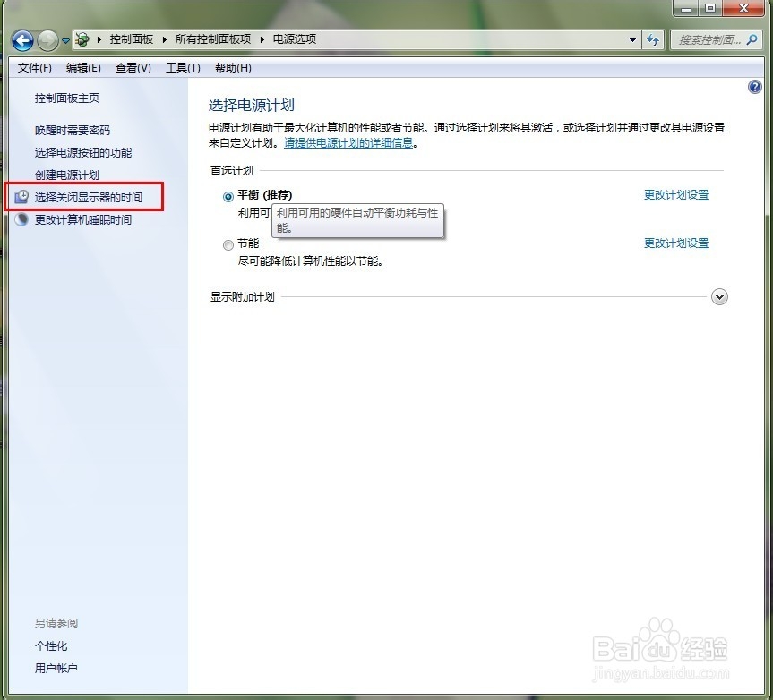Click the Back navigation arrow button

tap(22, 40)
